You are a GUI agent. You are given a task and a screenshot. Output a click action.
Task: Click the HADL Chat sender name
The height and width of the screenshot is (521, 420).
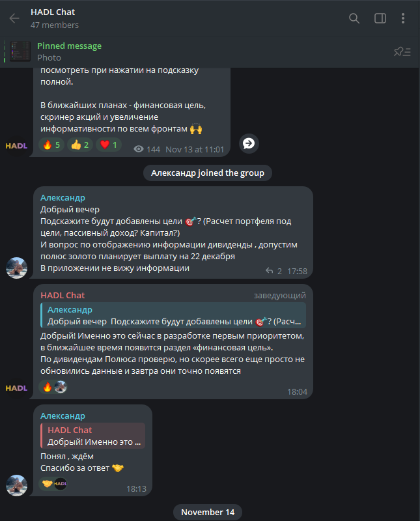pyautogui.click(x=63, y=296)
